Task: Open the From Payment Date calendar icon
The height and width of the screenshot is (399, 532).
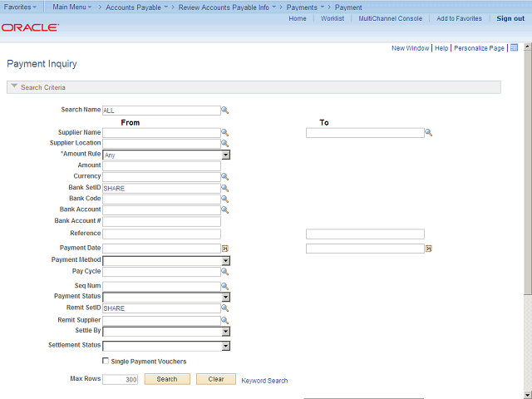Action: point(224,249)
